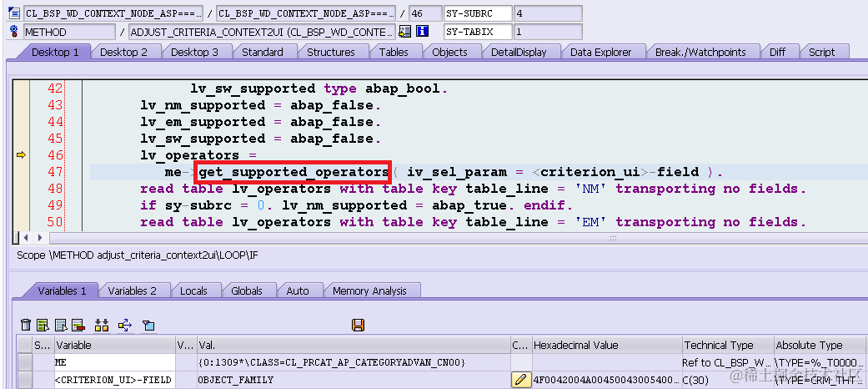
Task: Click the right scroll arrow under the code editor
Action: coord(40,238)
